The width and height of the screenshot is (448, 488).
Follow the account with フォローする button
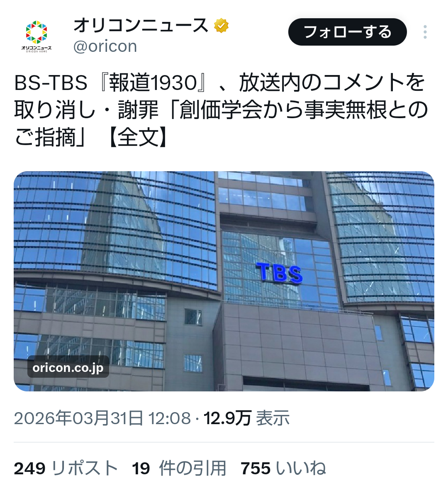tap(348, 32)
